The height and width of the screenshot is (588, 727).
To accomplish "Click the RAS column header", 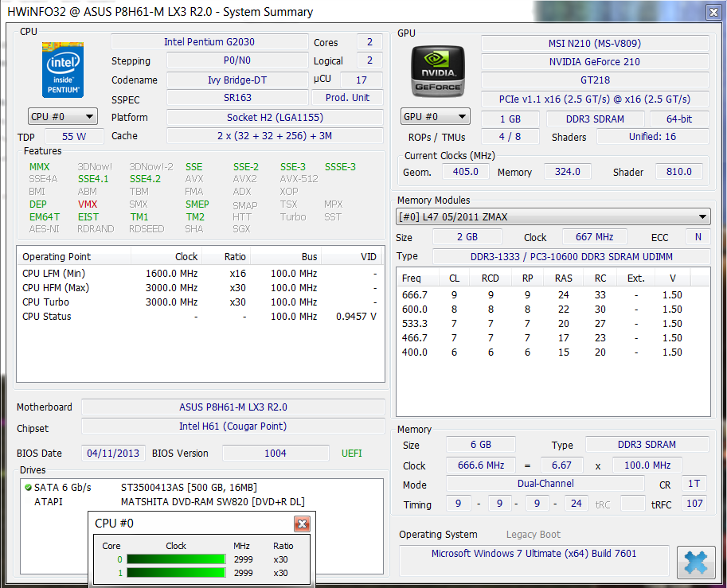I will pyautogui.click(x=563, y=278).
